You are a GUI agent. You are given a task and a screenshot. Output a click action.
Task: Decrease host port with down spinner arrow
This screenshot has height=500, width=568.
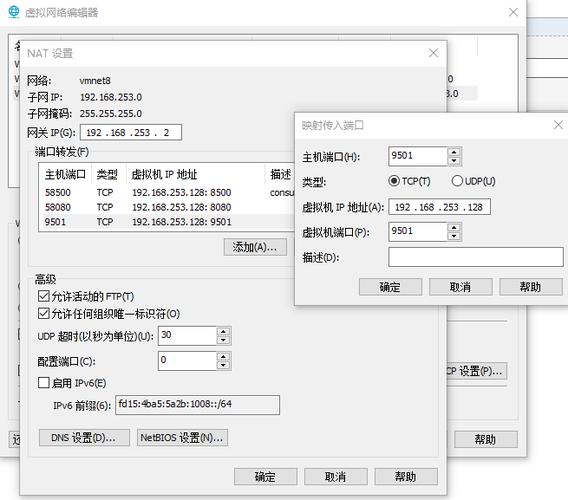click(x=454, y=161)
